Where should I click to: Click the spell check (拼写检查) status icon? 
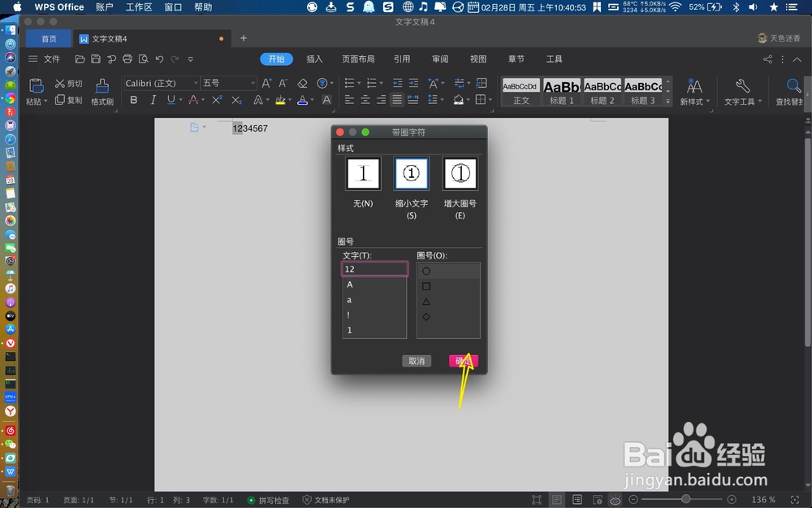[x=251, y=500]
